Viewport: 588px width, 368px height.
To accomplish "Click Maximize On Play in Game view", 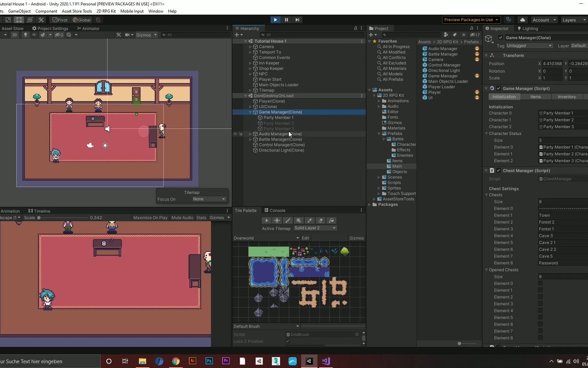I will click(x=150, y=218).
